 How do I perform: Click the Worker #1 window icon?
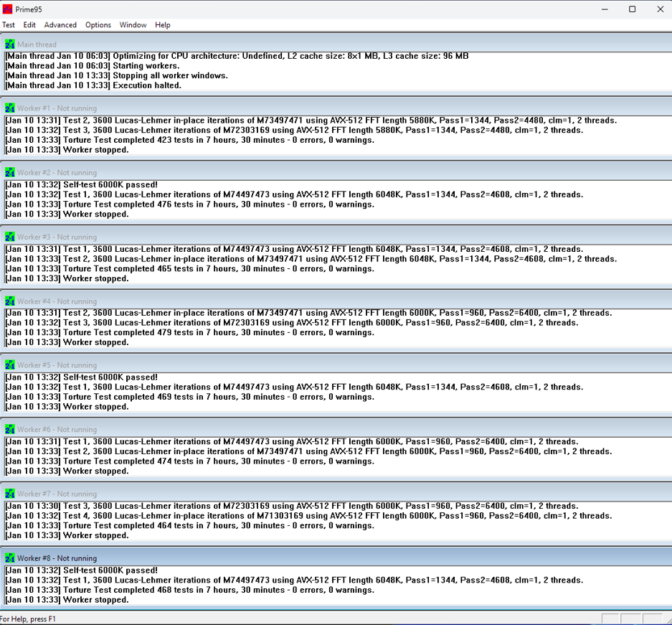pos(10,108)
